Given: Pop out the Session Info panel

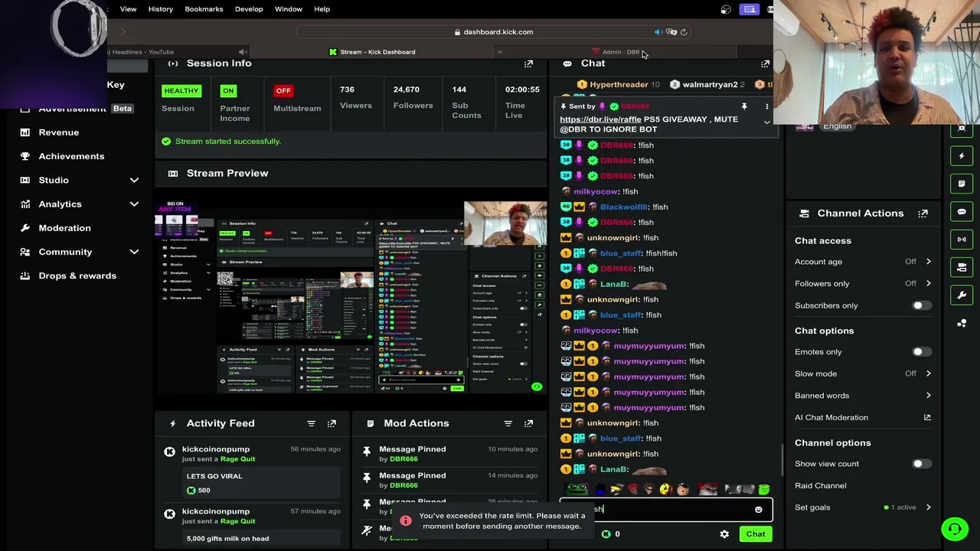Looking at the screenshot, I should (528, 64).
